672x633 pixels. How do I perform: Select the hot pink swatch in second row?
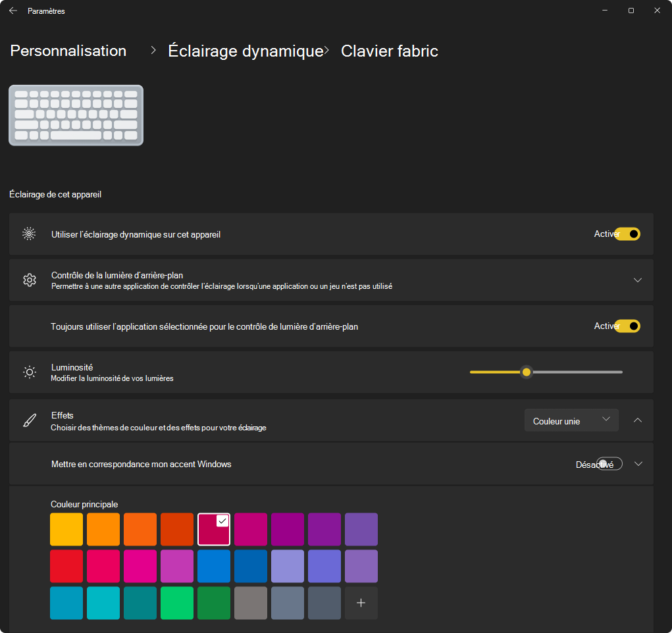pyautogui.click(x=140, y=566)
